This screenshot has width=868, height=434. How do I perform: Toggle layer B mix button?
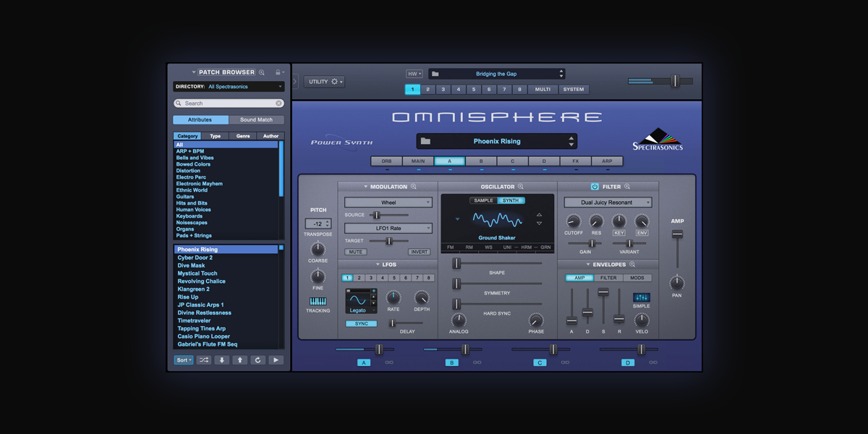pos(452,362)
